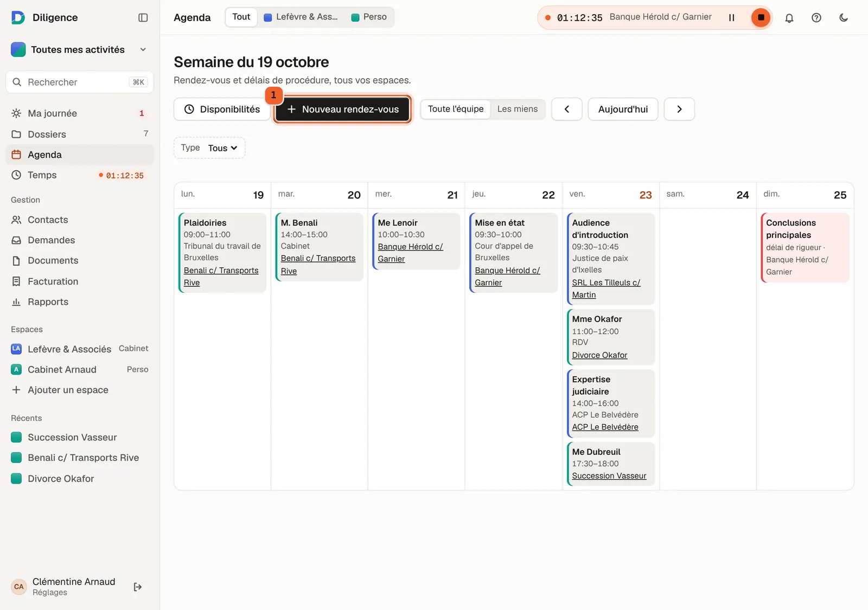This screenshot has width=868, height=610.
Task: Add a new espace
Action: [x=80, y=390]
